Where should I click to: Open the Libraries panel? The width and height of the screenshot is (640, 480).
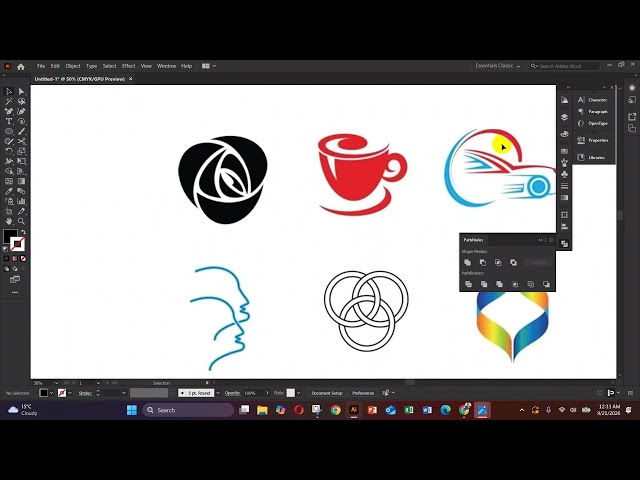593,157
